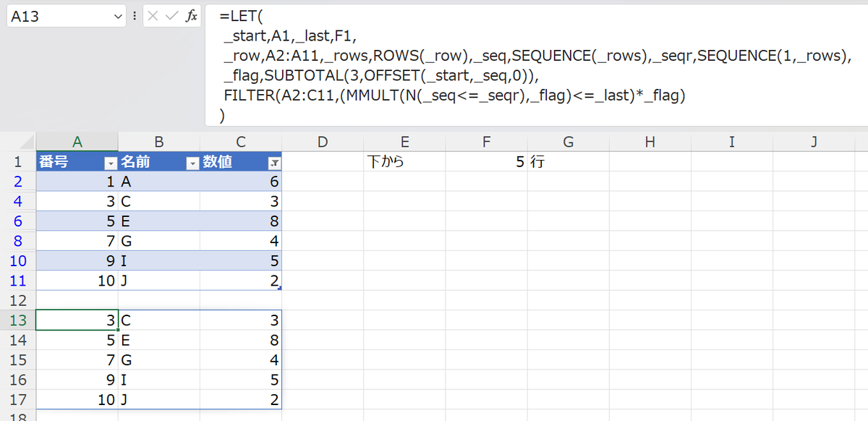Screen dimensions: 868x421
Task: Click cell B4 containing C
Action: click(x=159, y=201)
